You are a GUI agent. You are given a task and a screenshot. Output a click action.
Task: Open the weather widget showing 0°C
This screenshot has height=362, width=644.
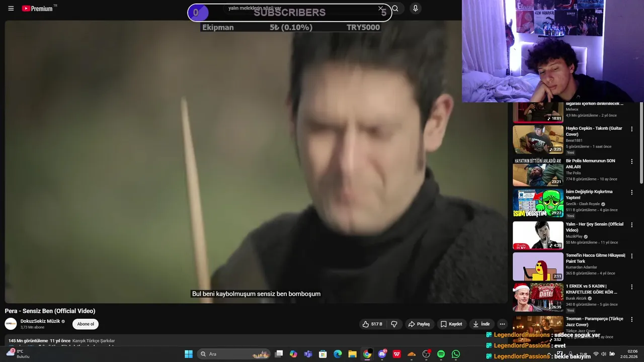[x=18, y=354]
